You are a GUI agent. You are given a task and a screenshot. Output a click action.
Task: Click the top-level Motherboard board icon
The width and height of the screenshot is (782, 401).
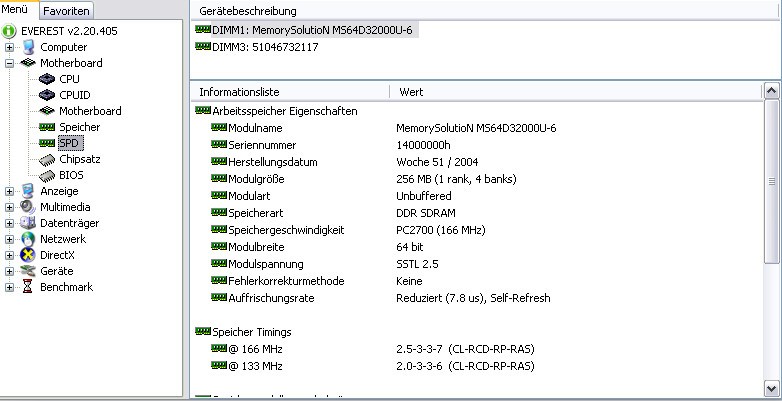[28, 63]
